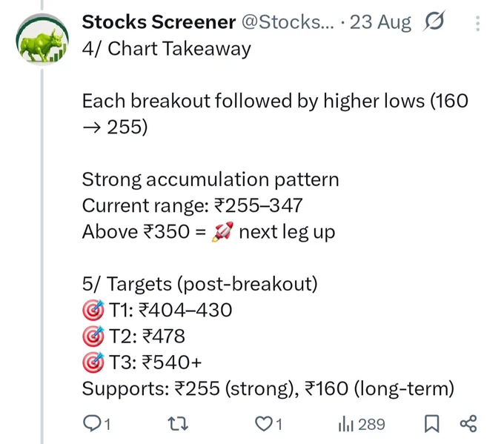Click the dart emoji beside T1 target

click(x=93, y=310)
